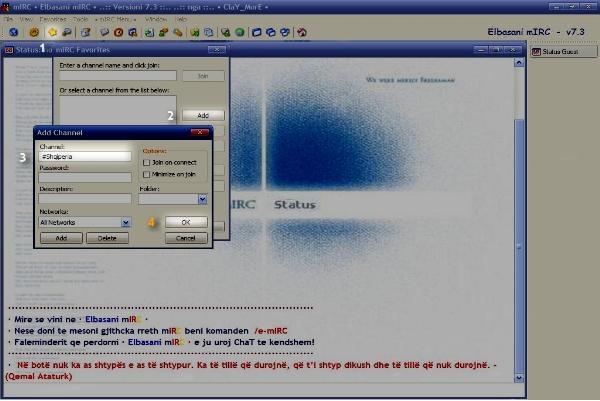Enable the Join on connect checkbox
This screenshot has height=401, width=600.
click(x=146, y=163)
